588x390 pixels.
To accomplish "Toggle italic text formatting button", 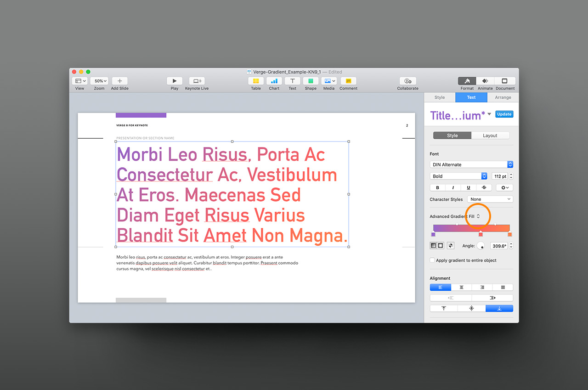I will [453, 187].
